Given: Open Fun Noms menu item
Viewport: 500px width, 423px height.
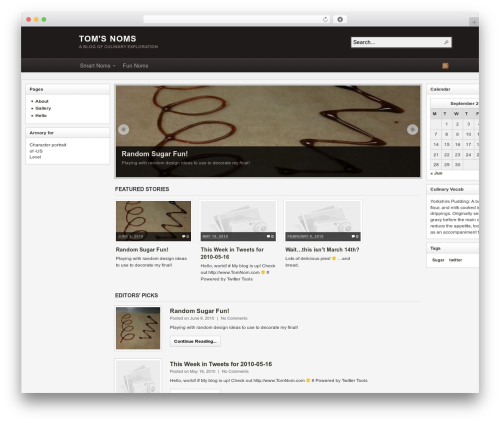Looking at the screenshot, I should tap(135, 66).
